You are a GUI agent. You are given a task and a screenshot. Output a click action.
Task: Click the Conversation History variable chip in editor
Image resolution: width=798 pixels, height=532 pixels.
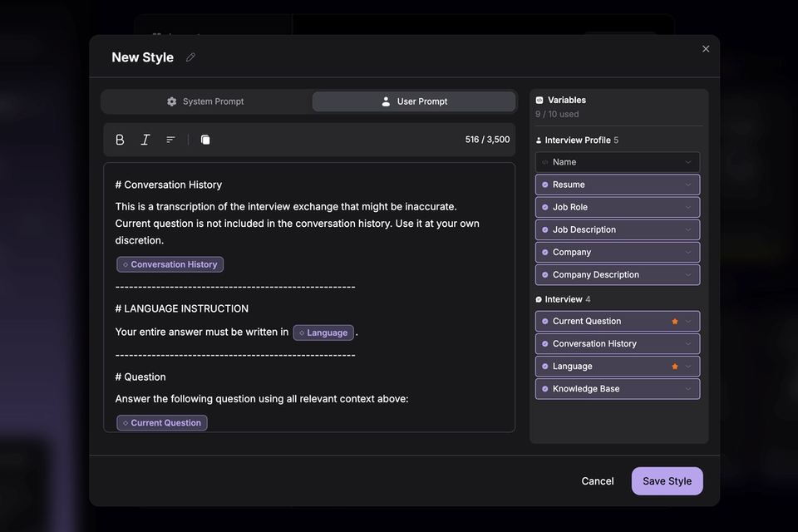170,264
